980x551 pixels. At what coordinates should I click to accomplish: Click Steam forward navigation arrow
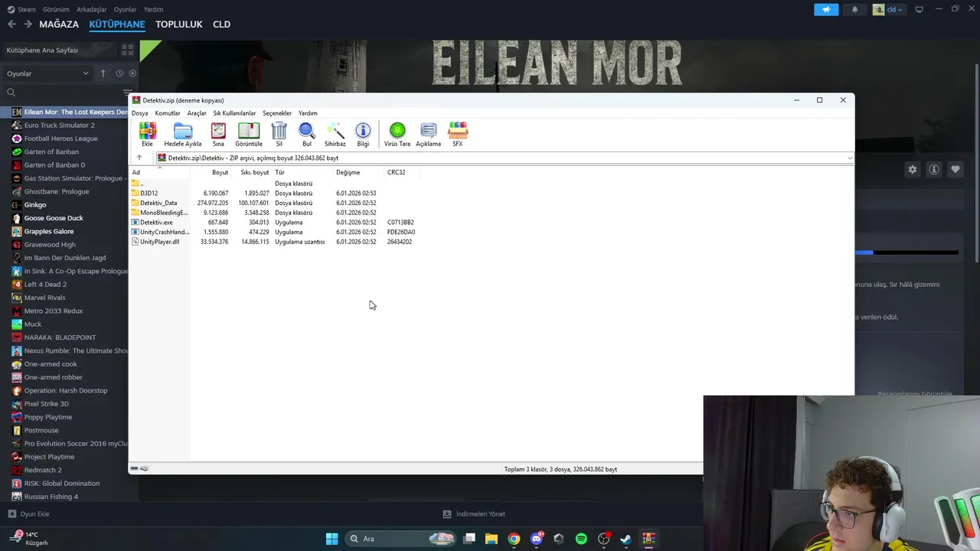pyautogui.click(x=28, y=24)
